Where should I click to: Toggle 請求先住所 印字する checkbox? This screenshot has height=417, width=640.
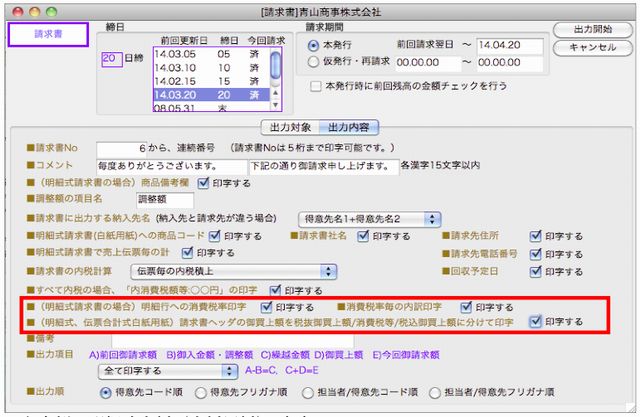[x=535, y=236]
